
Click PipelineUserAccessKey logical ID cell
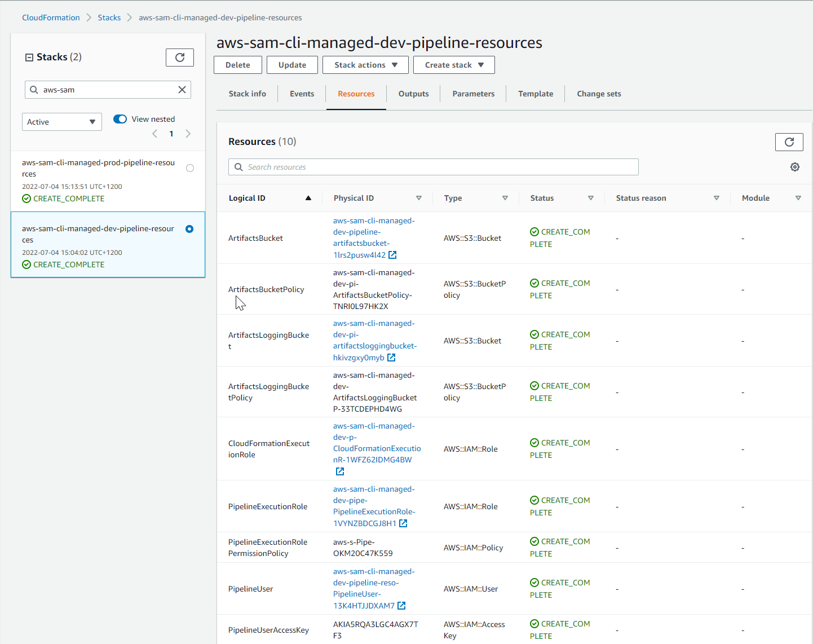[x=268, y=630]
